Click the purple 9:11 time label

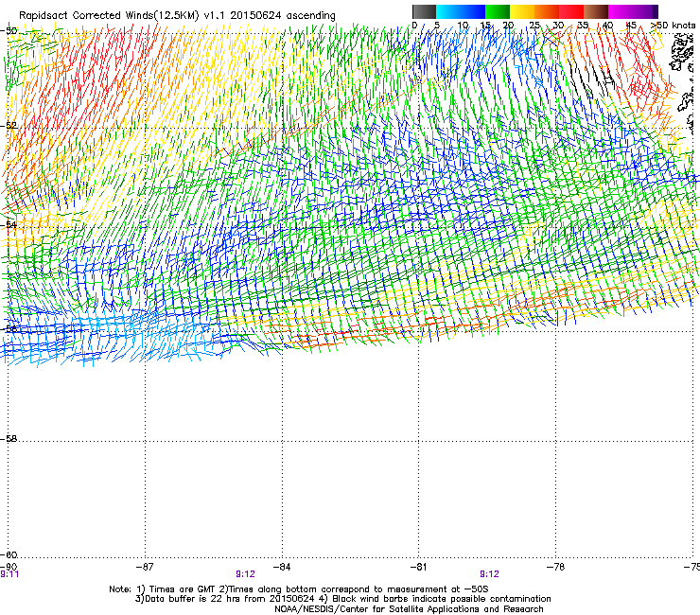pos(9,574)
